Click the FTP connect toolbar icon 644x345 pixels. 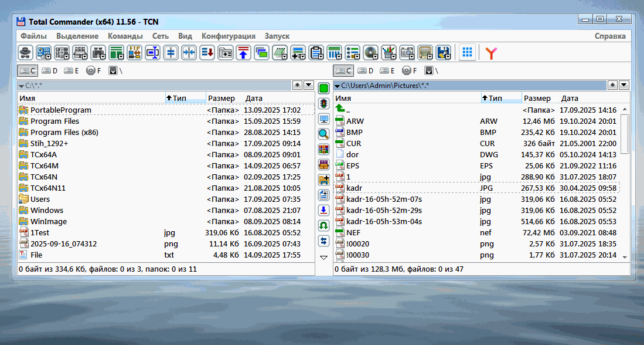click(134, 53)
